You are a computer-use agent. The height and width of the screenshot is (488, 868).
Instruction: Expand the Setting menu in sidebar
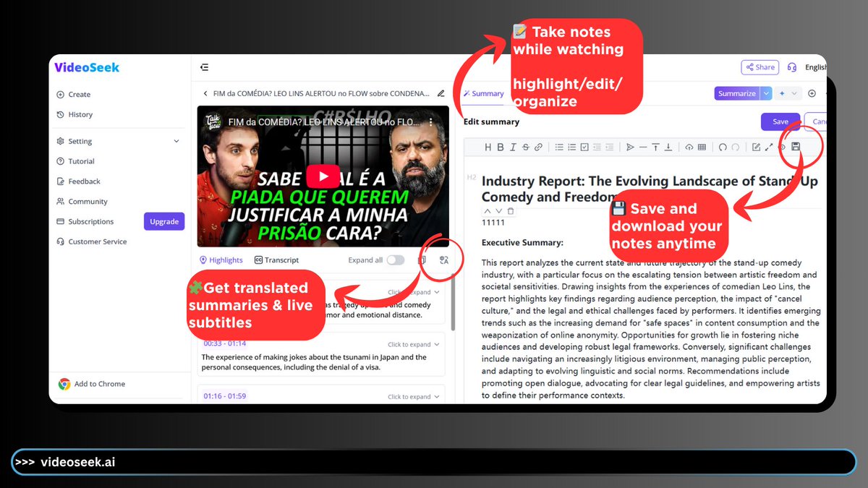[x=176, y=142]
